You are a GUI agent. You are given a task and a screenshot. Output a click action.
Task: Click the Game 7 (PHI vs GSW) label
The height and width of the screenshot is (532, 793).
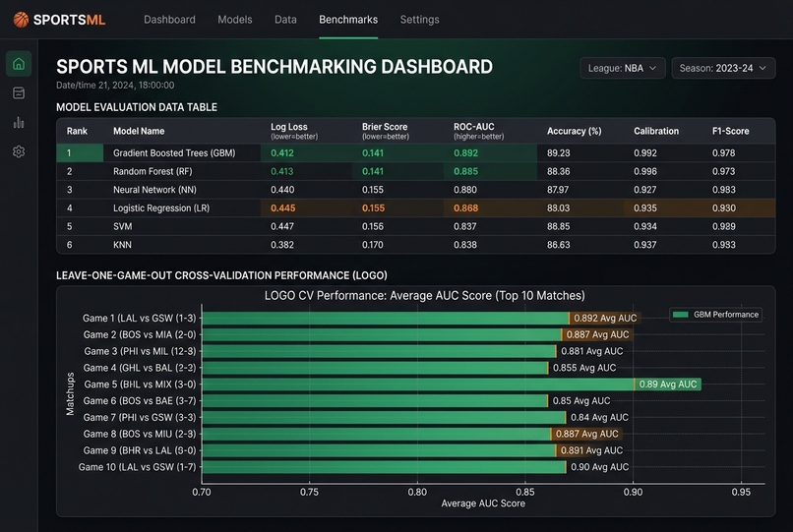click(140, 417)
